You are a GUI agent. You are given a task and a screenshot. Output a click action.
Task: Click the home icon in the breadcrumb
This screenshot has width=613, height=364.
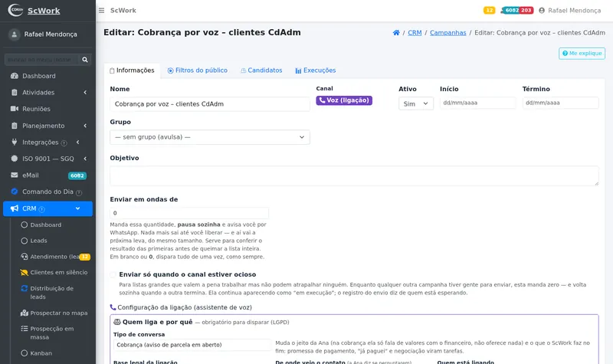(x=396, y=33)
